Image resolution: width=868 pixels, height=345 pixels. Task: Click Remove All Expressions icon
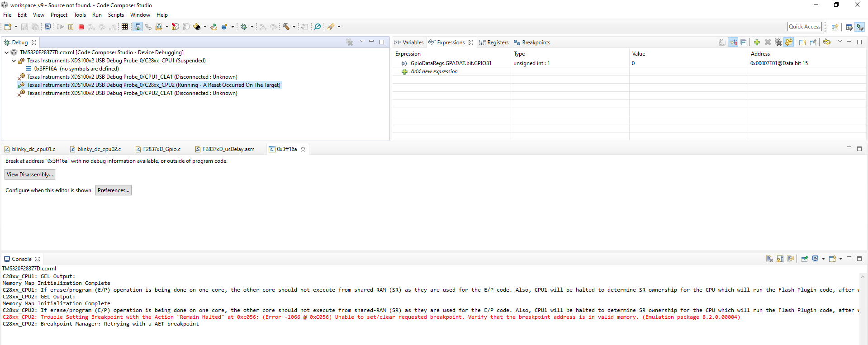778,43
